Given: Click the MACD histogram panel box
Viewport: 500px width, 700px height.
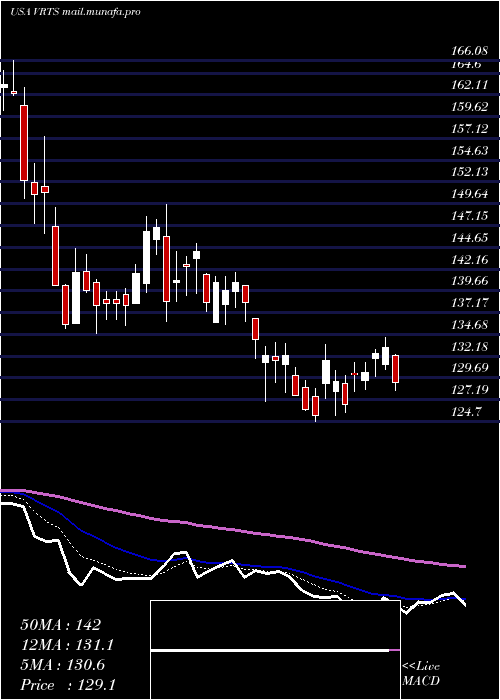Looking at the screenshot, I should [x=275, y=650].
